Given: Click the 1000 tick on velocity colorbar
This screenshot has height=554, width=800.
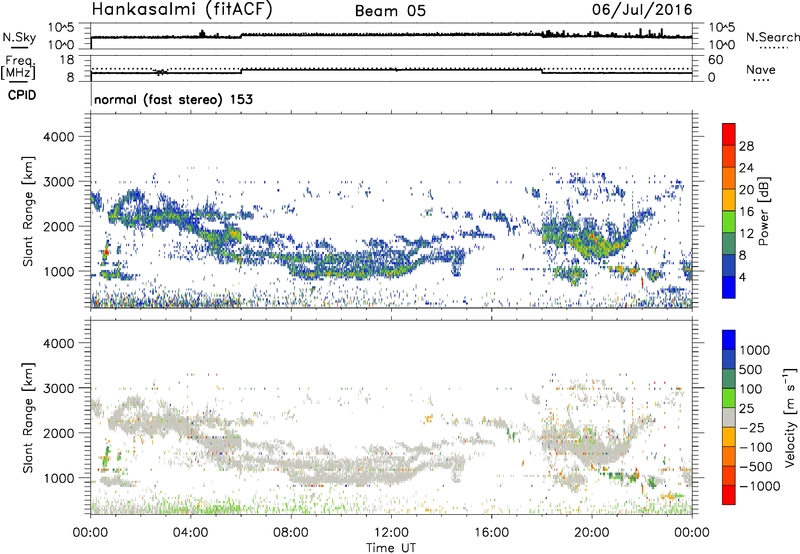Looking at the screenshot, I should pos(755,350).
